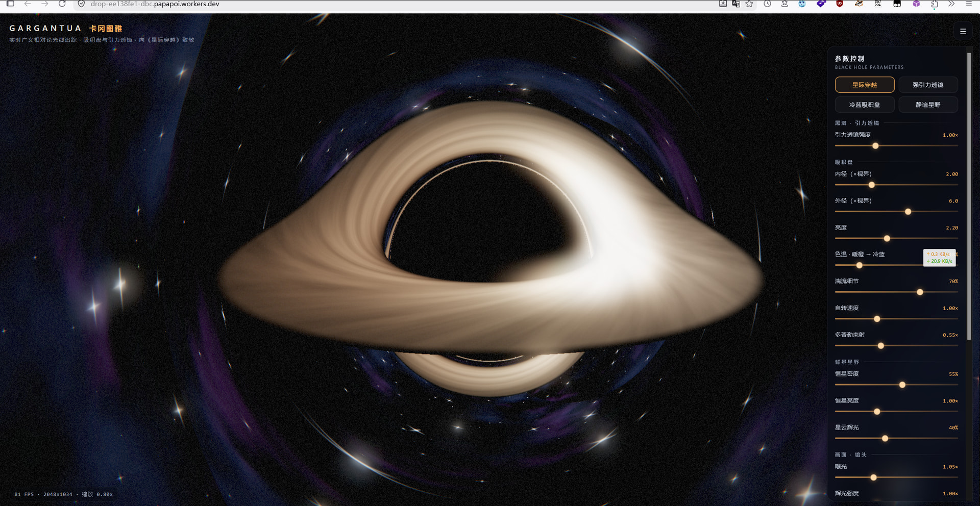The width and height of the screenshot is (980, 506).
Task: Click the browser sidebar toggle icon
Action: click(10, 4)
